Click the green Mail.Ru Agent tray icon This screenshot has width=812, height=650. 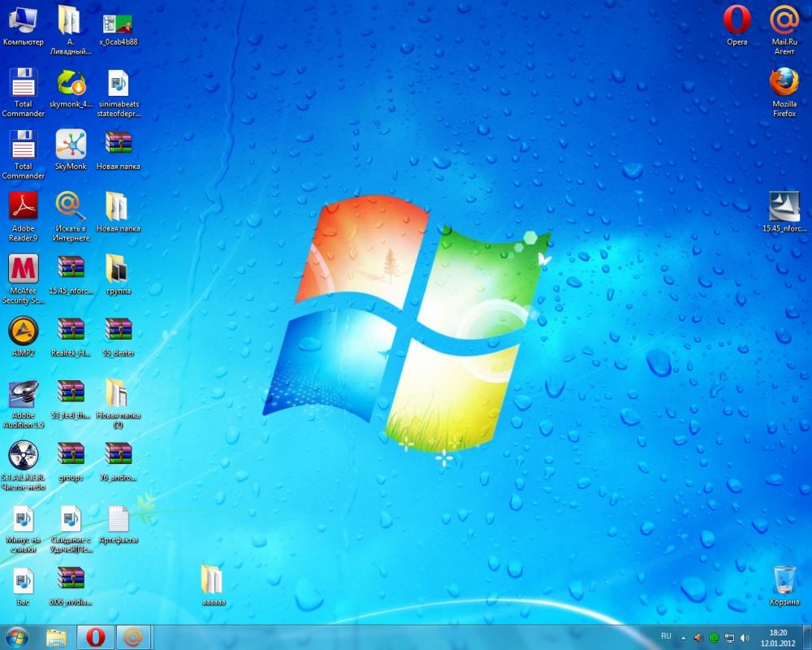coord(713,638)
